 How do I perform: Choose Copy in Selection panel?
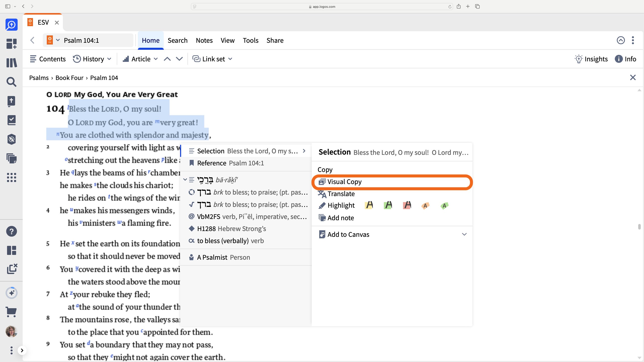pyautogui.click(x=325, y=170)
